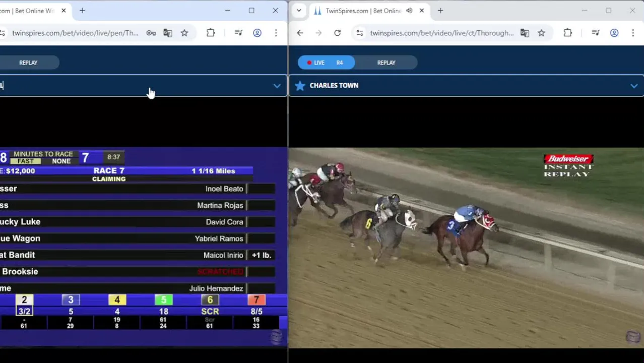Open password key icon in left address bar
Image resolution: width=644 pixels, height=363 pixels.
pos(151,33)
